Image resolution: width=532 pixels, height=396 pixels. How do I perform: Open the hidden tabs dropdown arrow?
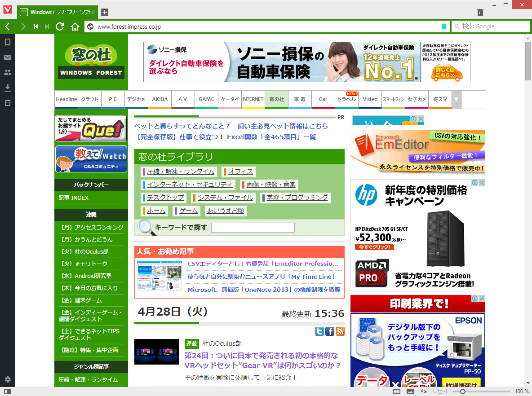tap(457, 99)
